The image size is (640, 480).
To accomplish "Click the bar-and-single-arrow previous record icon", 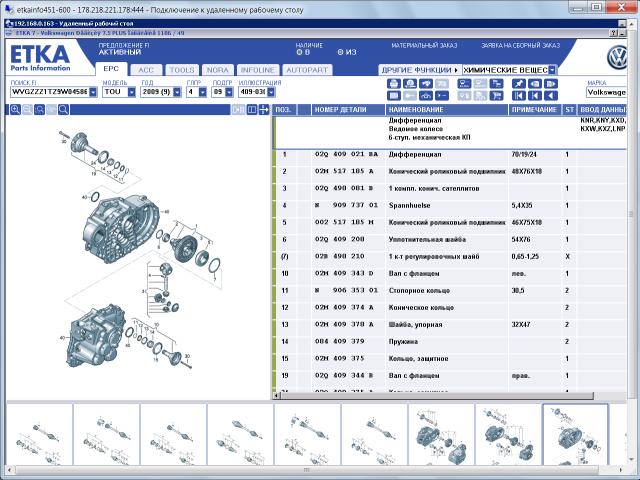I will [535, 96].
